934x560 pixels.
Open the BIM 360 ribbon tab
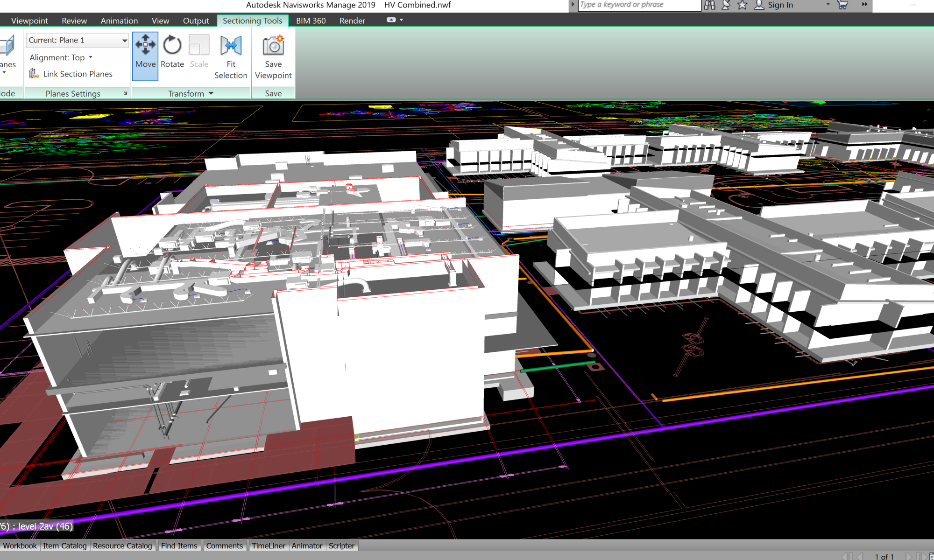[311, 21]
